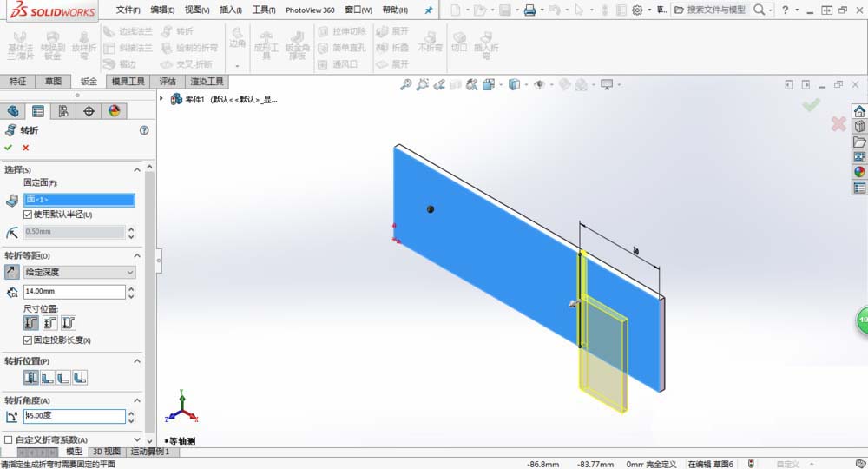Click the 45.00度 jog angle field

tap(74, 416)
